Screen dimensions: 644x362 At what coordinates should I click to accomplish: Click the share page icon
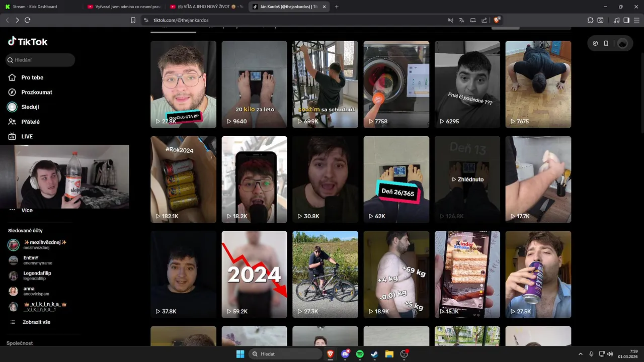pyautogui.click(x=484, y=20)
